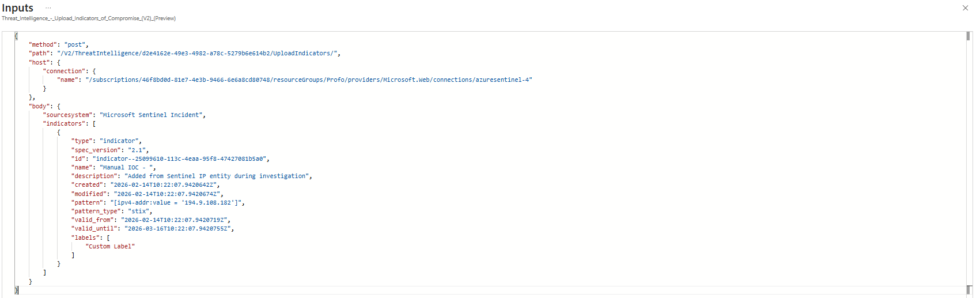Click the "spec_version" value 2.1
This screenshot has width=980, height=298.
pos(136,150)
